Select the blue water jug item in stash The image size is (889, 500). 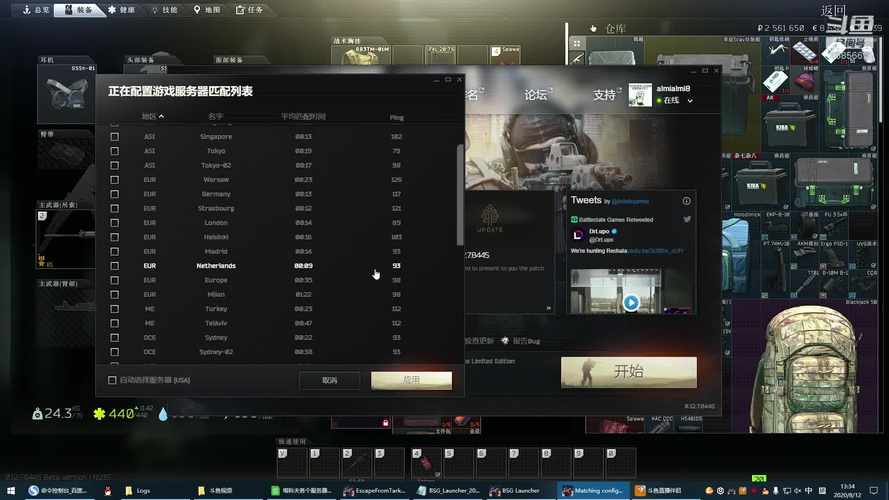(735, 256)
